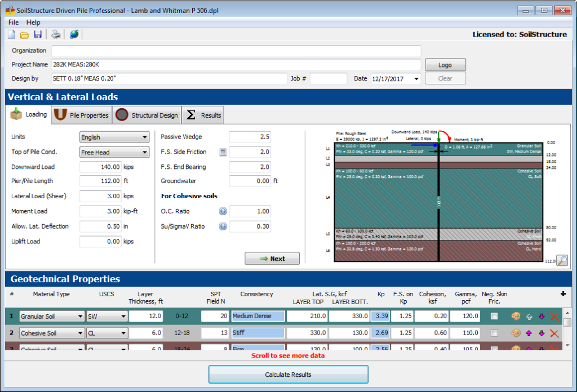Click the Next button
577x392 pixels.
[x=272, y=259]
